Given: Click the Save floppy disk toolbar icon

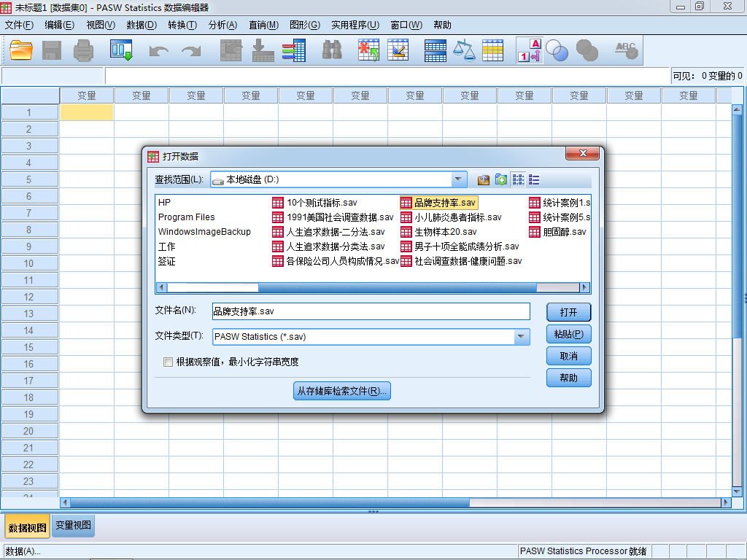Looking at the screenshot, I should [x=52, y=50].
